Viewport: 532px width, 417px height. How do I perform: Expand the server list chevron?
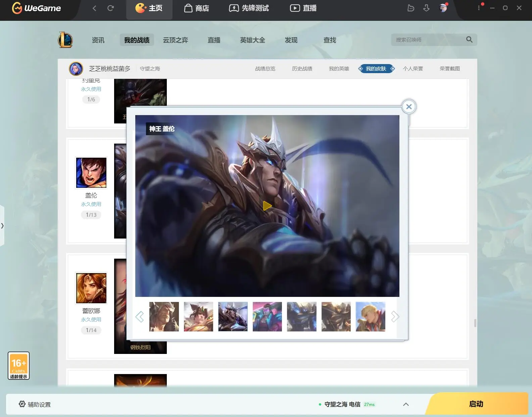(x=406, y=404)
